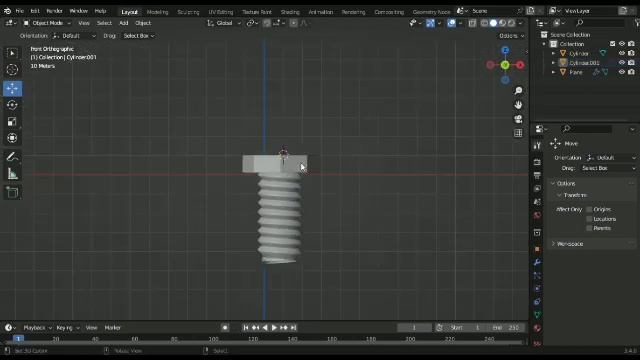
Task: Open header Drag Select Box dropdown
Action: click(x=139, y=36)
